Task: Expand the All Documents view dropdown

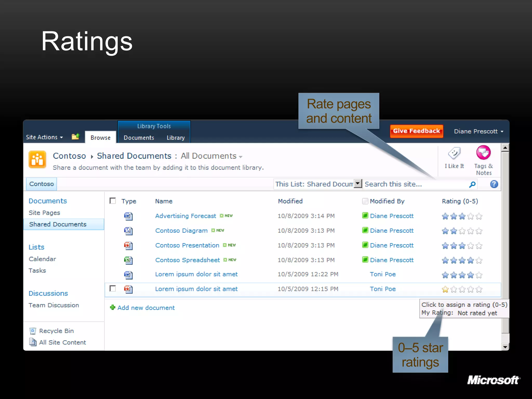Action: click(x=241, y=157)
